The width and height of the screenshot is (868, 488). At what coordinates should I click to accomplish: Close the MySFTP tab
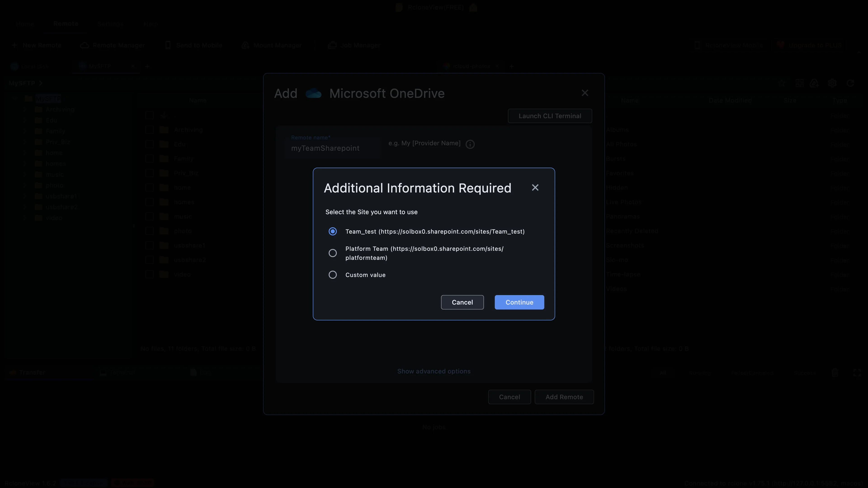point(133,66)
